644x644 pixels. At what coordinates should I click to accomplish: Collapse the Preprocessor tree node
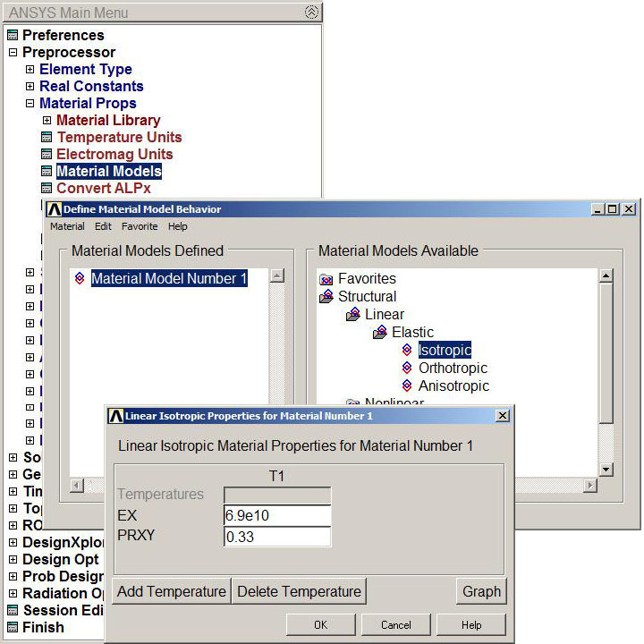pos(13,53)
